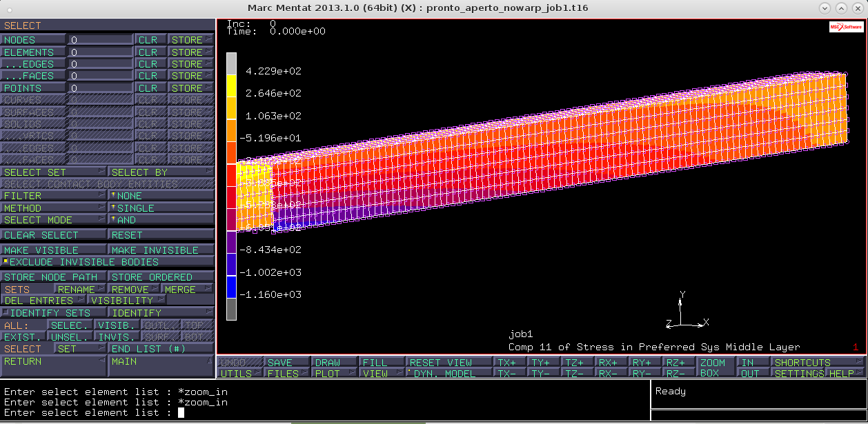Image resolution: width=868 pixels, height=424 pixels.
Task: Cycle the method setting showing SINGLE
Action: [161, 208]
